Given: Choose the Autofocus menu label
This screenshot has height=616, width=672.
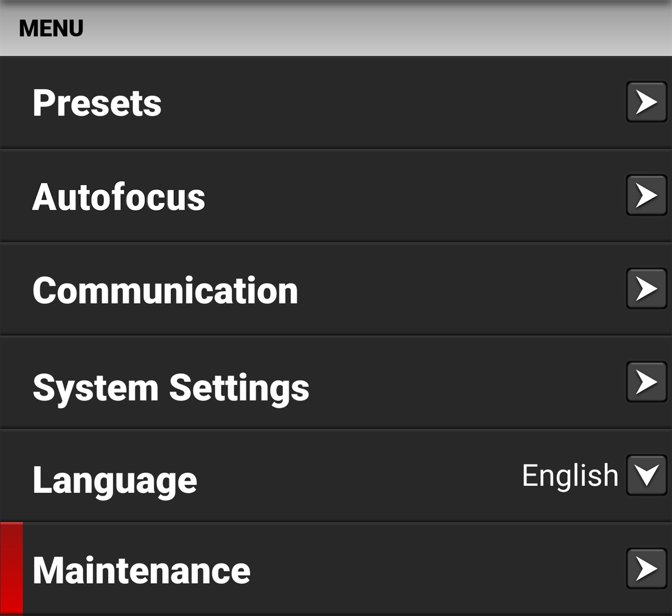Looking at the screenshot, I should click(x=119, y=197).
